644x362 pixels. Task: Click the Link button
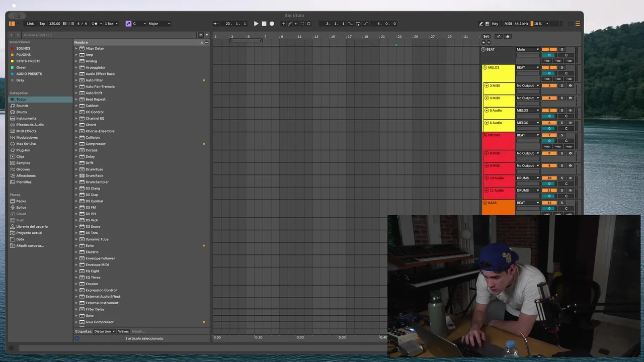(x=30, y=24)
